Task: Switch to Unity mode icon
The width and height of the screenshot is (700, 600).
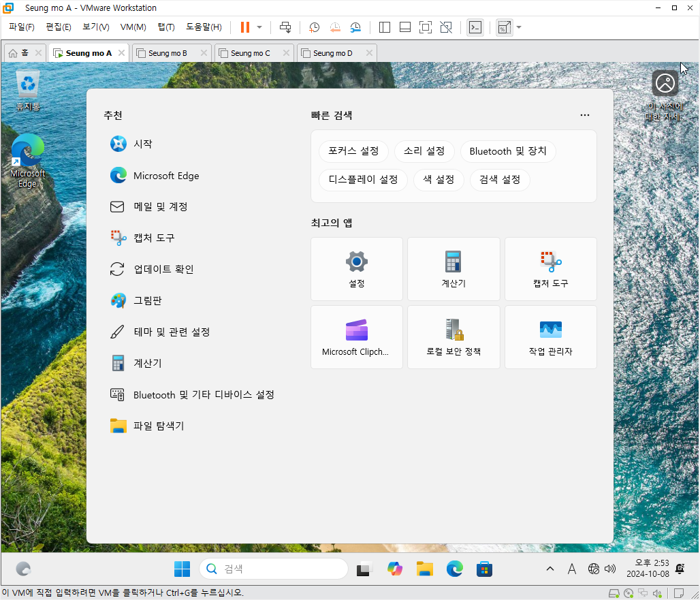Action: click(446, 27)
